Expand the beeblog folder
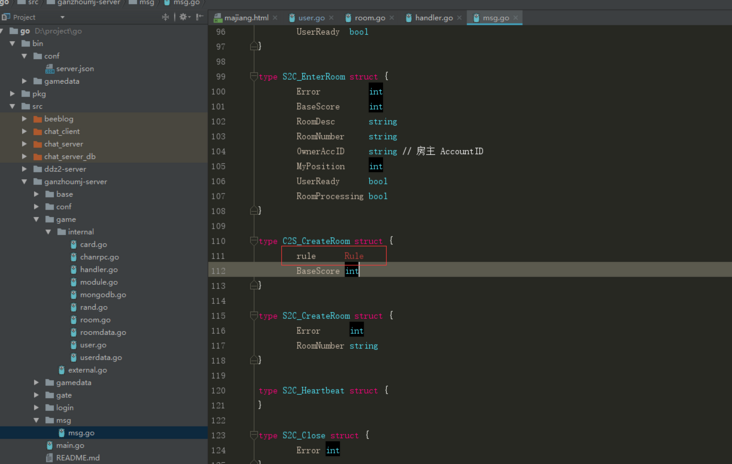 click(x=25, y=119)
